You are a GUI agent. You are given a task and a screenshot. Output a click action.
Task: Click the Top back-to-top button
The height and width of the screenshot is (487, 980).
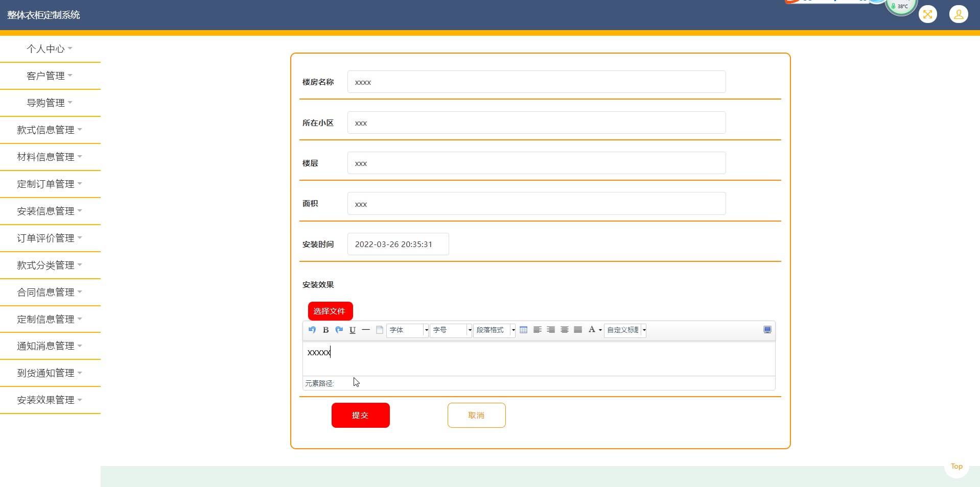pos(956,466)
